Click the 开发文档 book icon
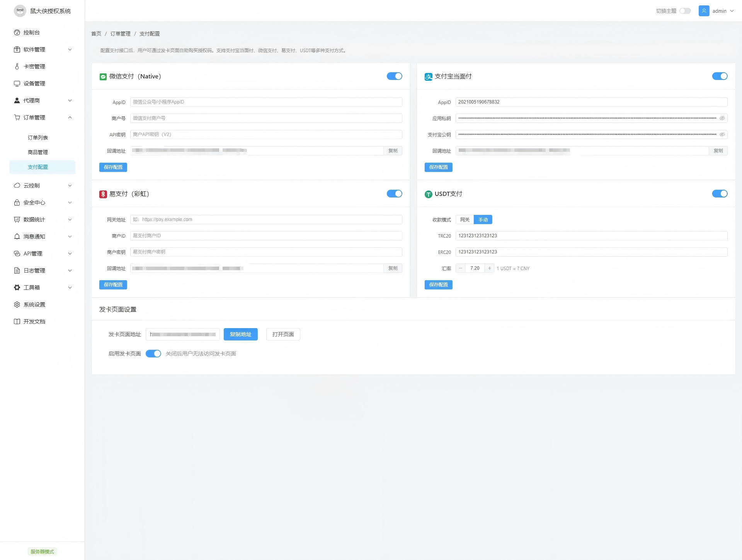The height and width of the screenshot is (560, 742). point(17,322)
